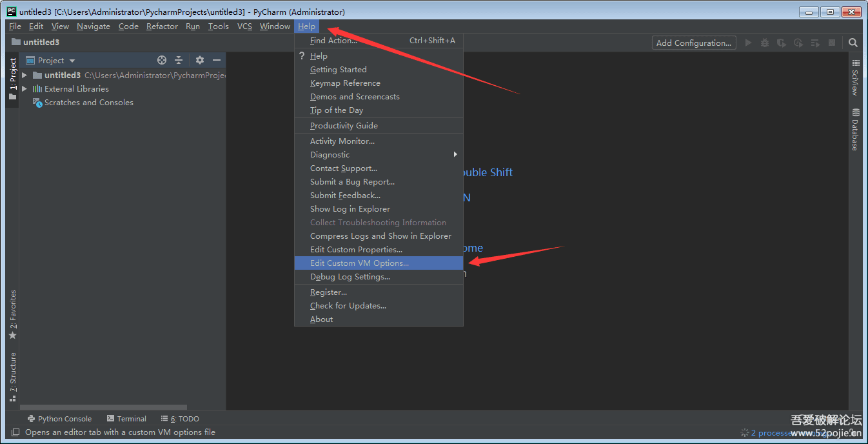Toggle tool windows icon in status bar

(x=15, y=432)
